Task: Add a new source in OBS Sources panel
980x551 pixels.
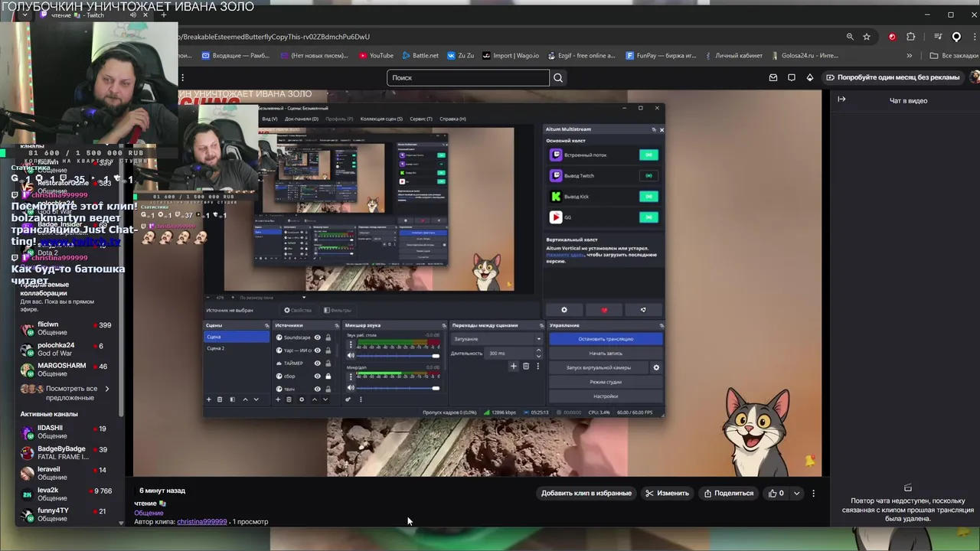Action: tap(279, 399)
